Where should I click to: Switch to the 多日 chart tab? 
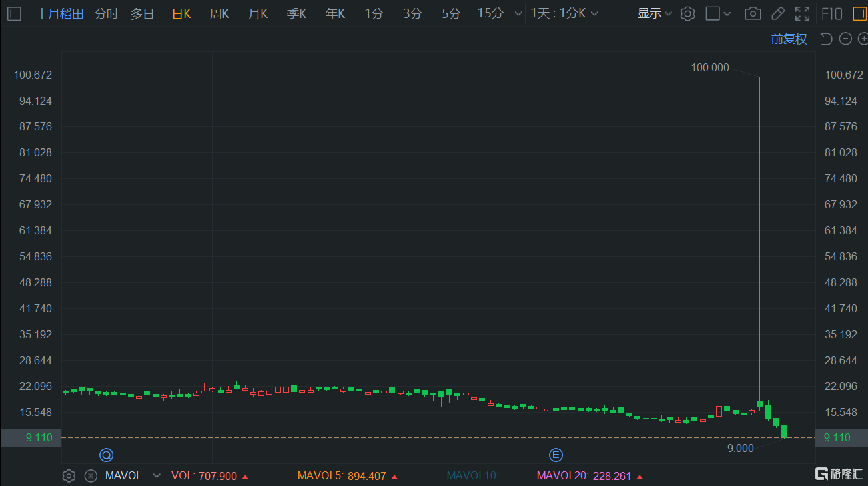pyautogui.click(x=142, y=13)
